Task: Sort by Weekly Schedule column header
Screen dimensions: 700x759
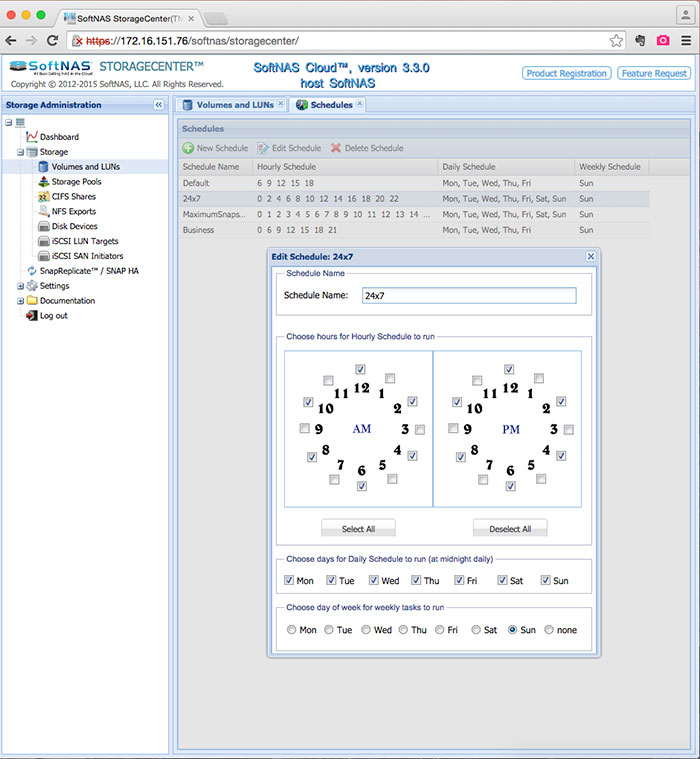Action: click(x=611, y=167)
